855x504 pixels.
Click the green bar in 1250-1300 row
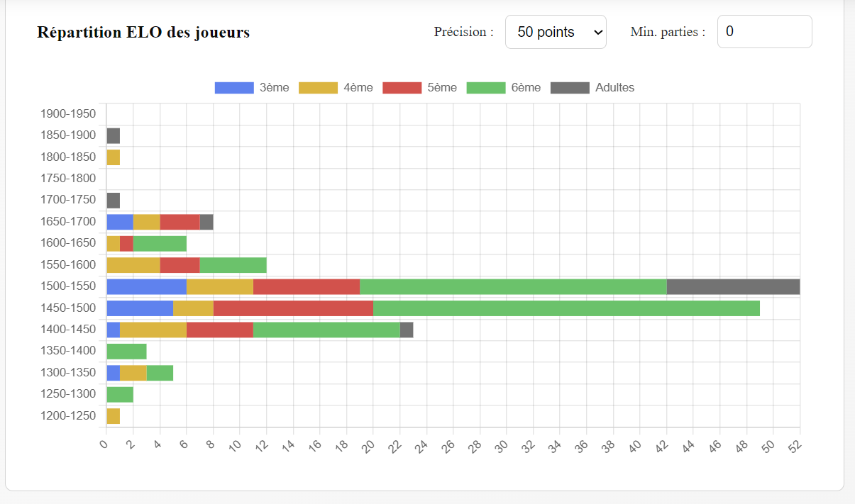[x=120, y=394]
